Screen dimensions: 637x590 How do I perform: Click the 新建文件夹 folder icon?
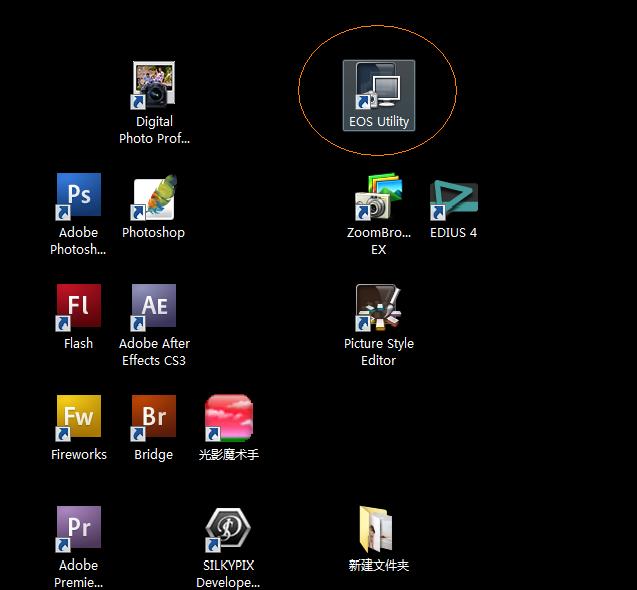point(376,529)
